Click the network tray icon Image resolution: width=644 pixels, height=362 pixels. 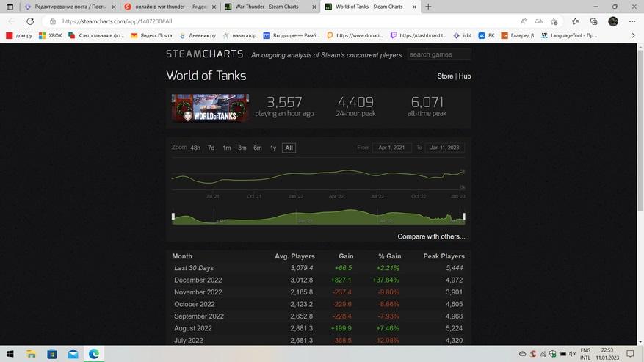click(543, 354)
